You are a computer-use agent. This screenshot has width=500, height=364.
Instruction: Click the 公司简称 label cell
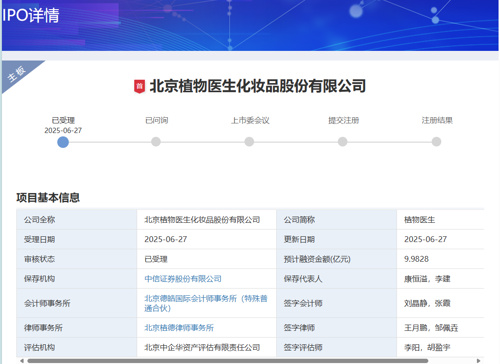pyautogui.click(x=337, y=220)
